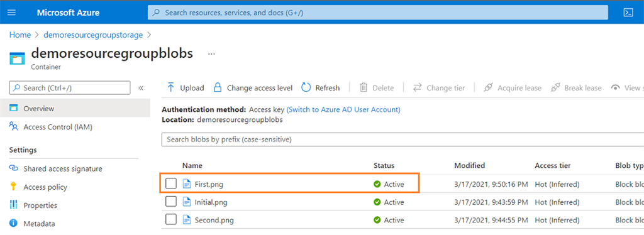Viewport: 644px width, 235px height.
Task: Open the portal hamburger menu
Action: (11, 13)
